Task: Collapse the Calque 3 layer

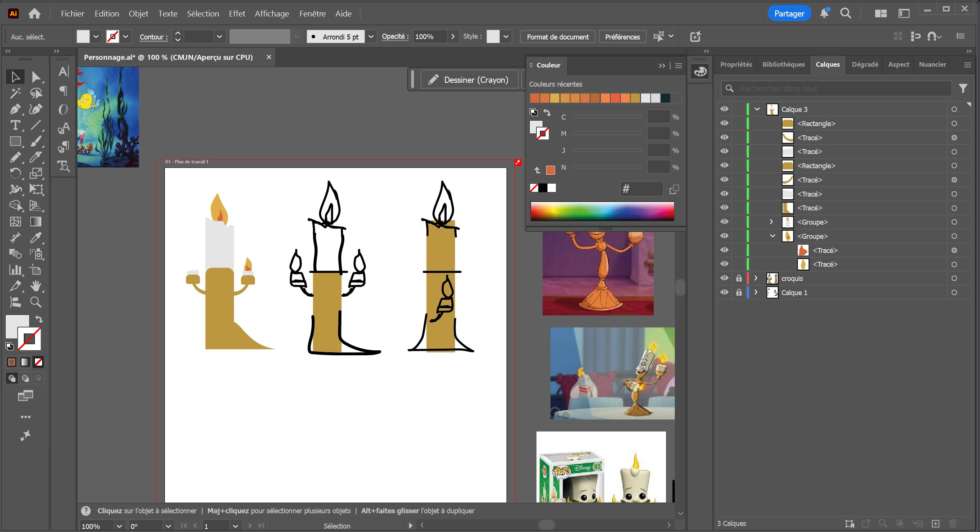Action: (x=757, y=109)
